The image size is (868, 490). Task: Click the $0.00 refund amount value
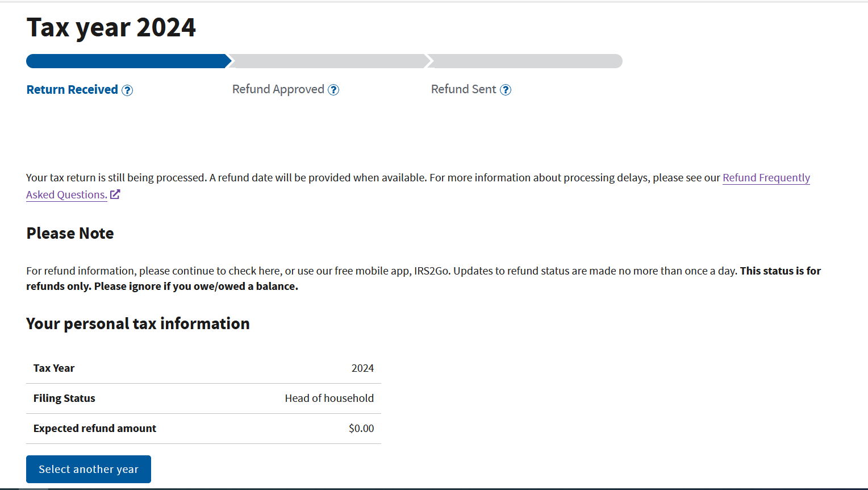click(x=361, y=429)
